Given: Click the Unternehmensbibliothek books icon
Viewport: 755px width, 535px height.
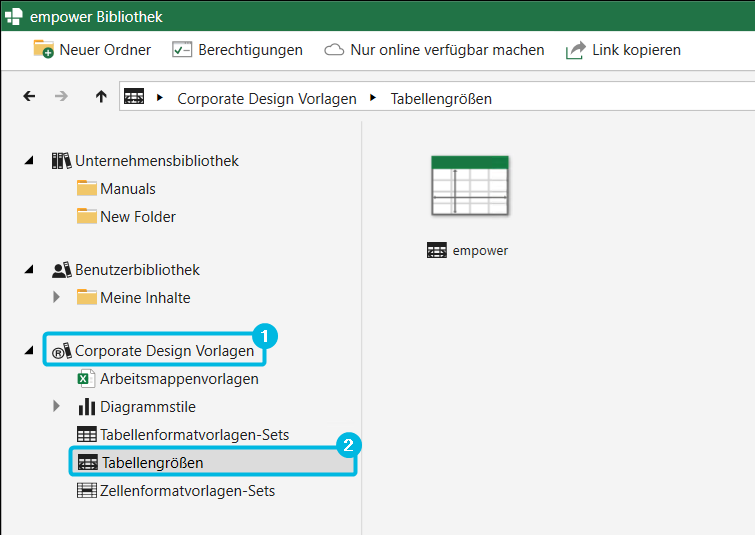Looking at the screenshot, I should [x=62, y=161].
